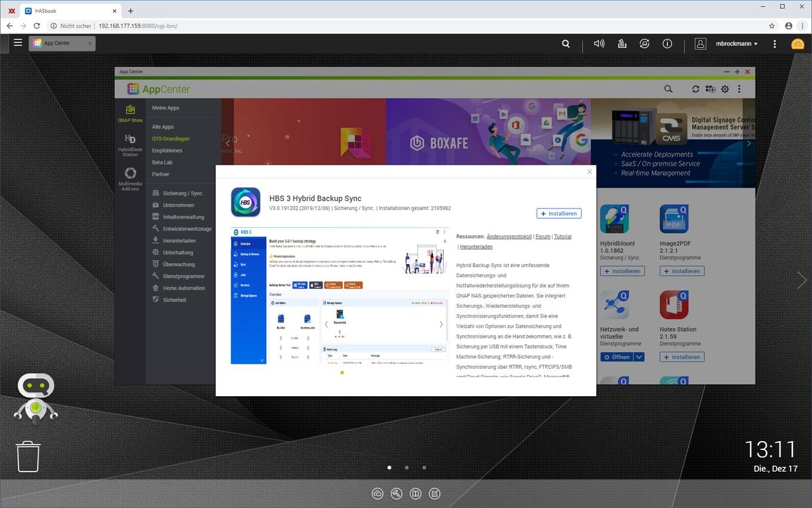This screenshot has height=508, width=812.
Task: Go to previous banner in AppCenter
Action: 227,143
